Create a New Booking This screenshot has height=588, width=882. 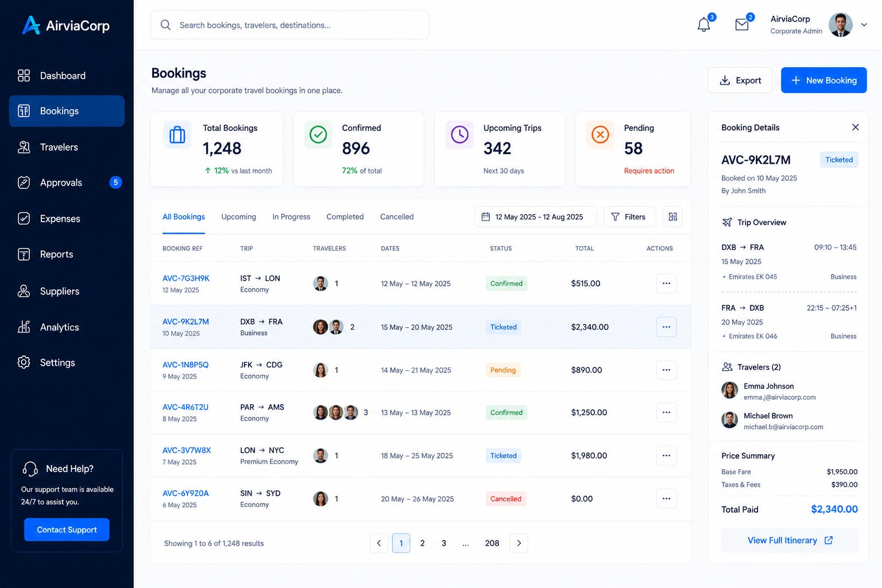(823, 80)
